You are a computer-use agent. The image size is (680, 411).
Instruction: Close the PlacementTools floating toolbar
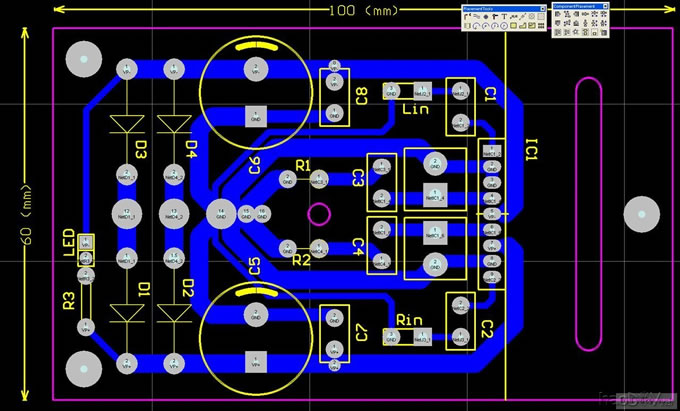tap(542, 9)
